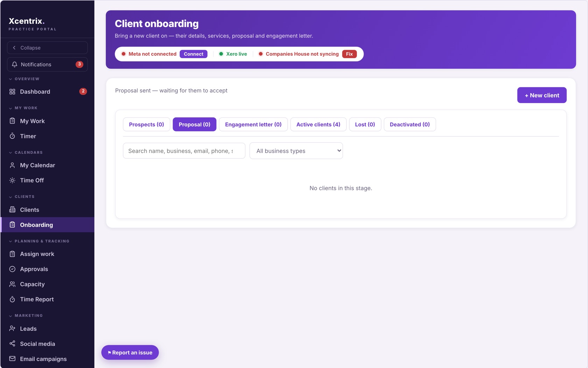Viewport: 588px width, 368px height.
Task: Click the red Dashboard badge showing 2
Action: (83, 91)
